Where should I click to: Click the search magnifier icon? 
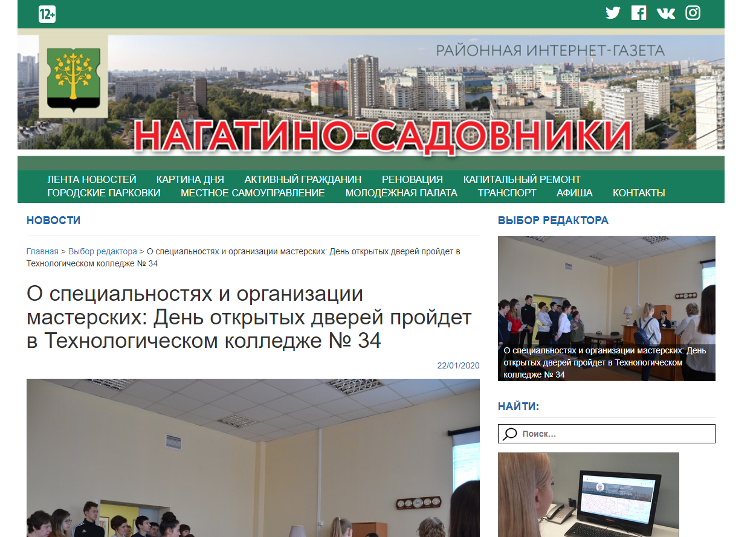pos(510,434)
